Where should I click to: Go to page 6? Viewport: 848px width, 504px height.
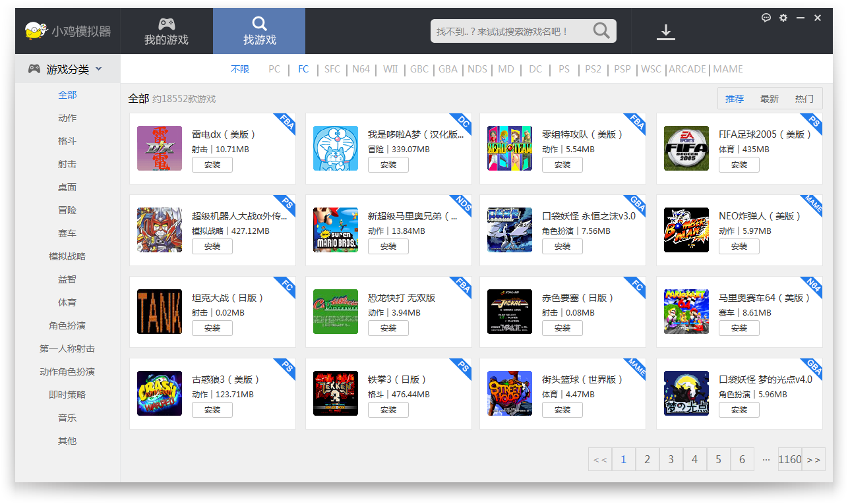tap(742, 459)
